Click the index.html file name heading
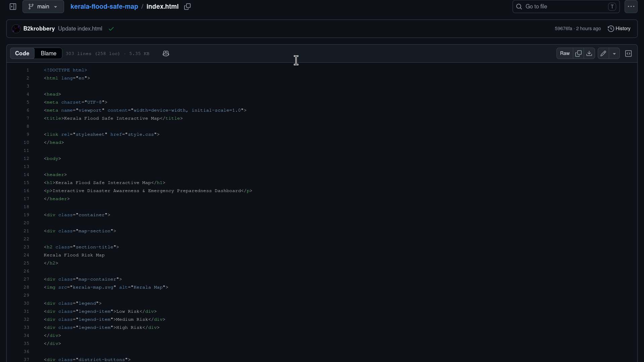This screenshot has height=362, width=644. 162,7
